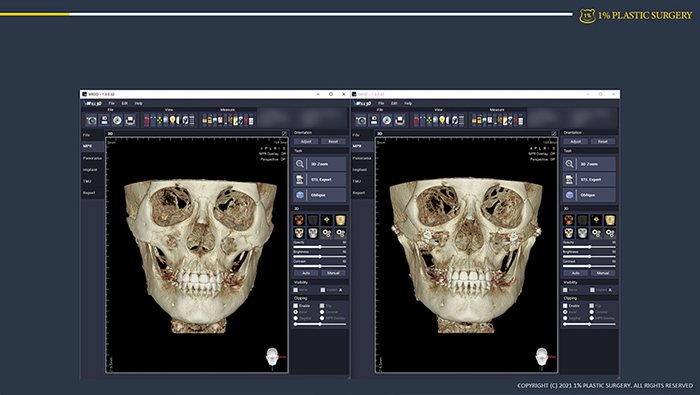Open the Help menu in left window
700x395 pixels.
[x=138, y=104]
